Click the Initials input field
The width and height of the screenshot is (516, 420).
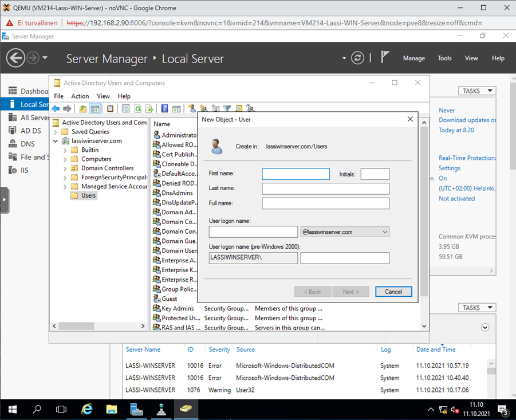[375, 174]
